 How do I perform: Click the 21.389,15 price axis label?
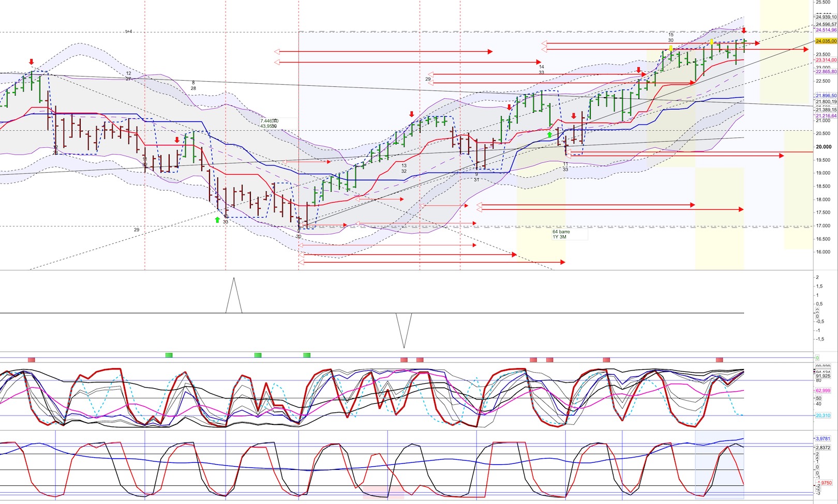(x=826, y=110)
